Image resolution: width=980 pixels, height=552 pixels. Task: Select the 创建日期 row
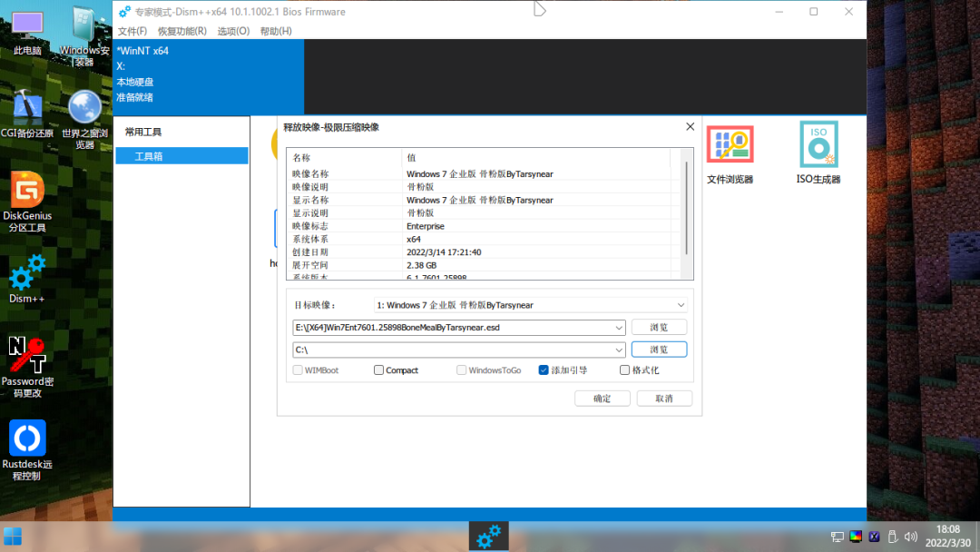(481, 252)
